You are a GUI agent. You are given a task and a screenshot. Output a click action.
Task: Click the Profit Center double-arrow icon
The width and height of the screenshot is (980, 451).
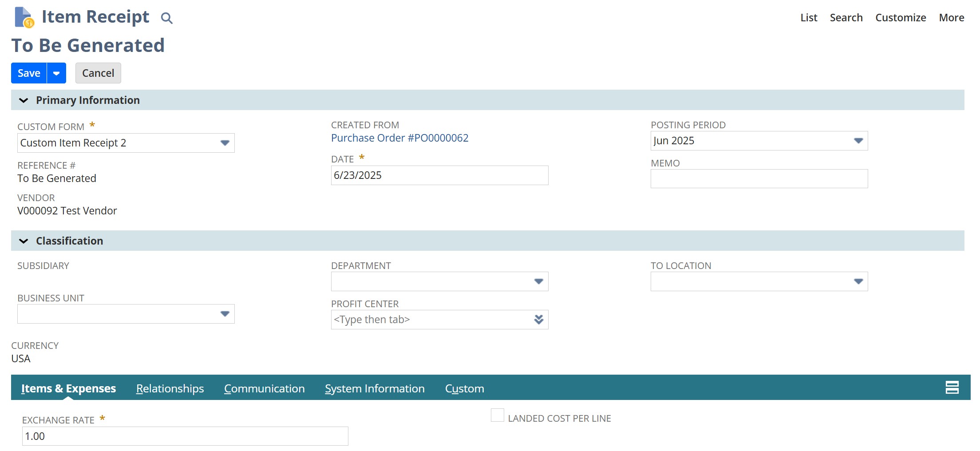[538, 320]
